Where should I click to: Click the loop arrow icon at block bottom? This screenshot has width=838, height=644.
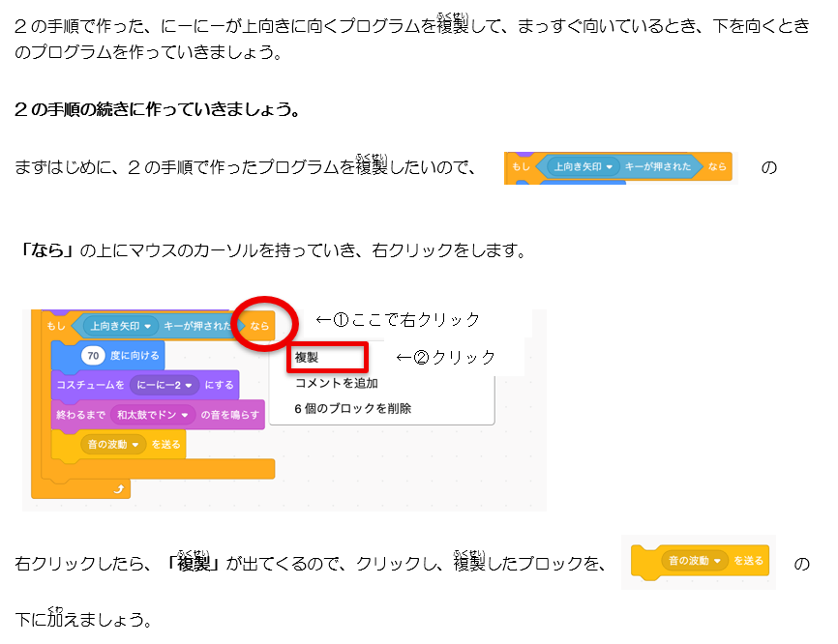pyautogui.click(x=120, y=490)
